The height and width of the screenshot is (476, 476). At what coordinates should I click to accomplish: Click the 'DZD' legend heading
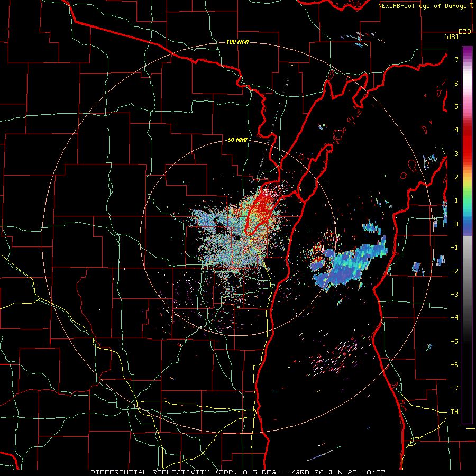465,32
